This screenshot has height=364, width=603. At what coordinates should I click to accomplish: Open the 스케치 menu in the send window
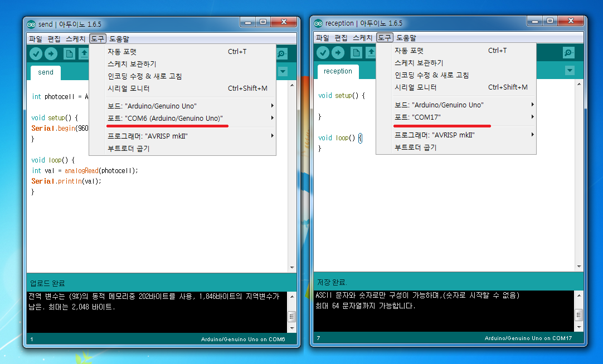75,39
